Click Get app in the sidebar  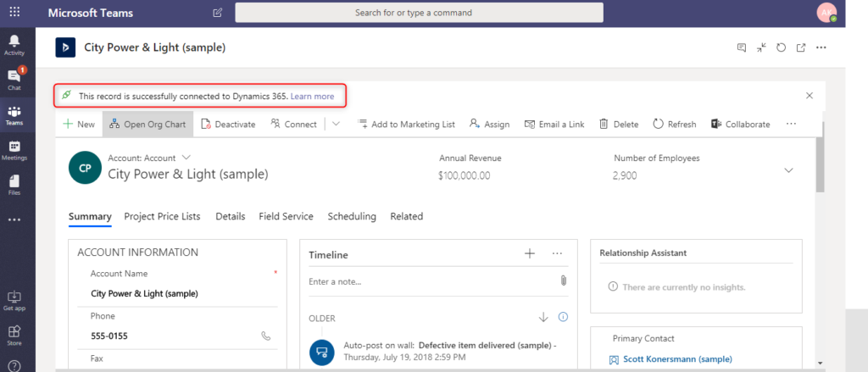point(14,301)
